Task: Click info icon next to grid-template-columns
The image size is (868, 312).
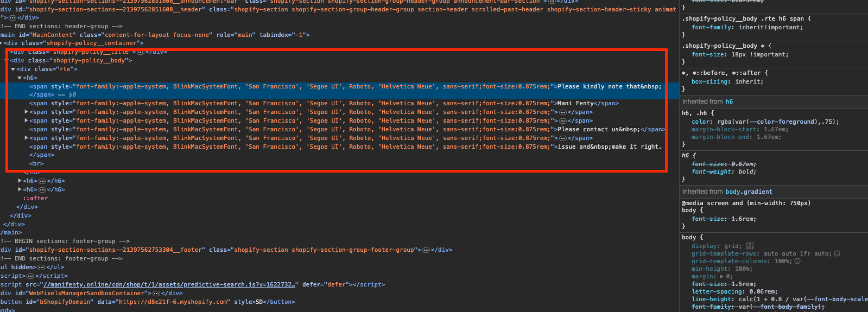Action: [797, 261]
